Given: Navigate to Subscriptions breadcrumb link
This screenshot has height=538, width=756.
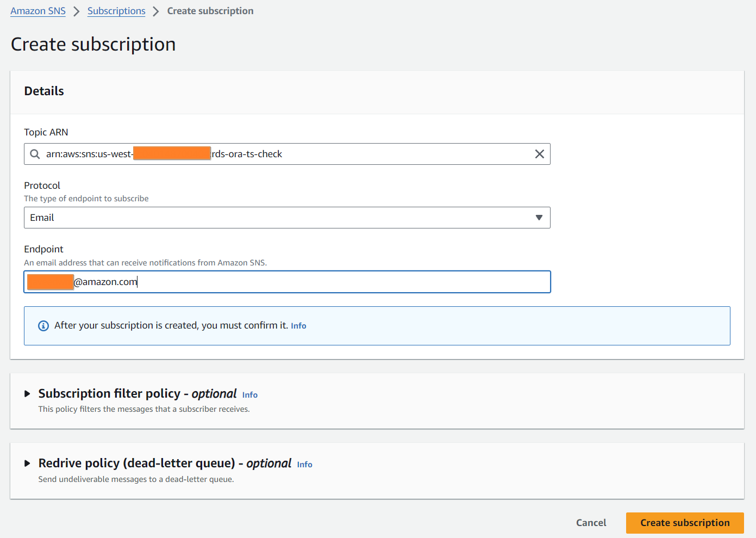Looking at the screenshot, I should tap(116, 11).
